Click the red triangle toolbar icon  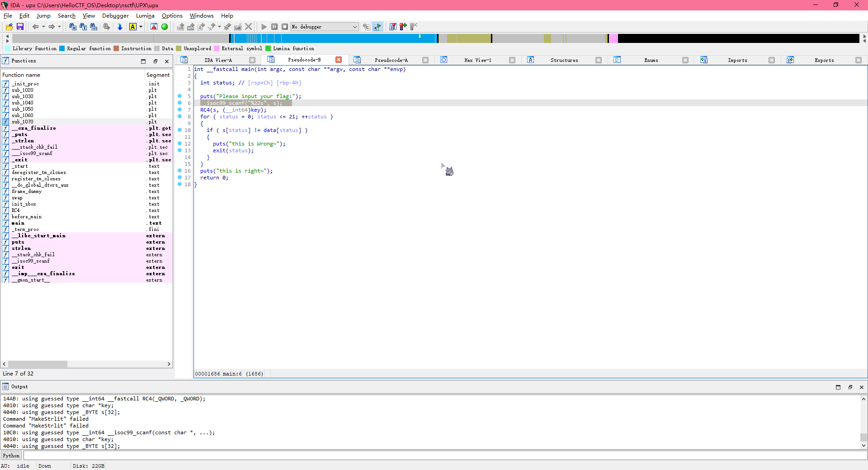154,27
